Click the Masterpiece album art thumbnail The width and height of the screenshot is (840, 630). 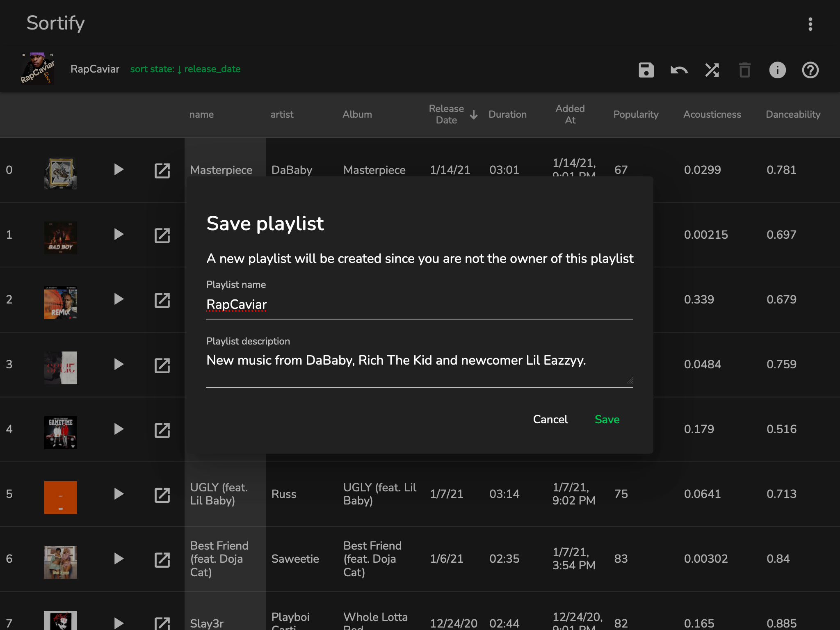(x=61, y=173)
